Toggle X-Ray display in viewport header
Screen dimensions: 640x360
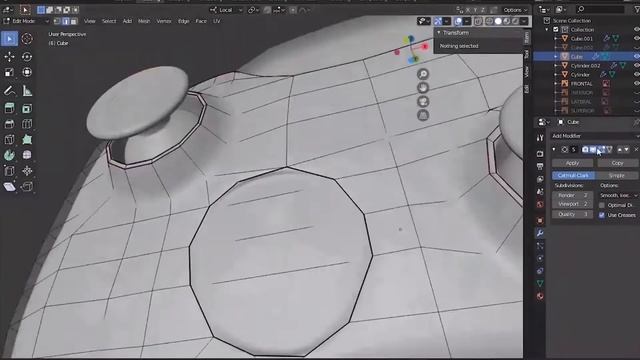478,21
